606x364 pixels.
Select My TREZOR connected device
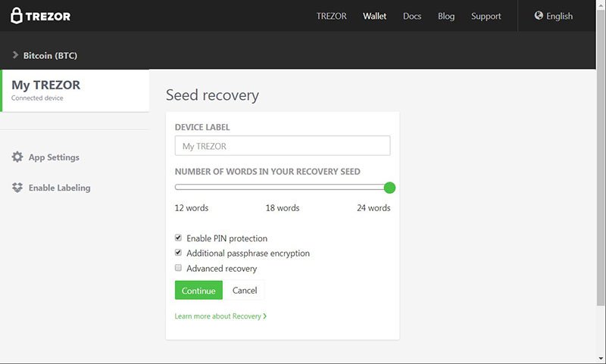[x=75, y=90]
